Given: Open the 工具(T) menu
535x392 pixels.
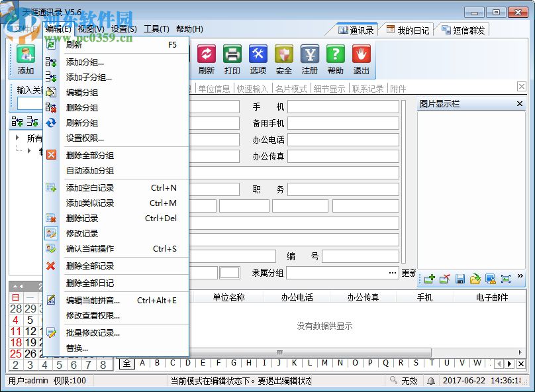Looking at the screenshot, I should [x=156, y=29].
